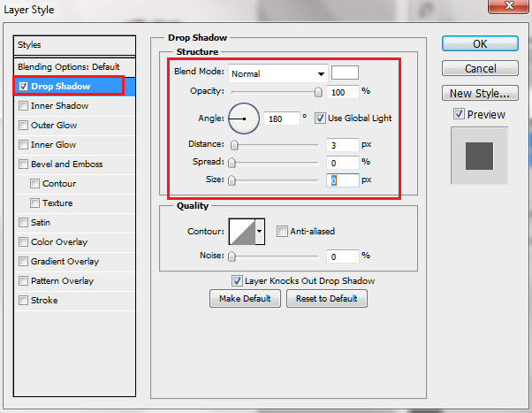This screenshot has height=413, width=532.
Task: Click the Contour curve thumbnail
Action: coord(242,232)
